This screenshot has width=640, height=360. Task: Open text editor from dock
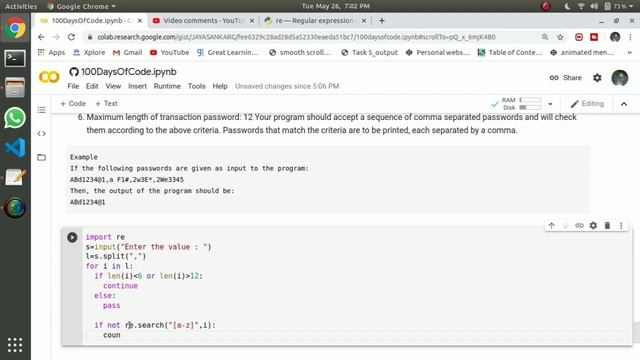point(15,178)
